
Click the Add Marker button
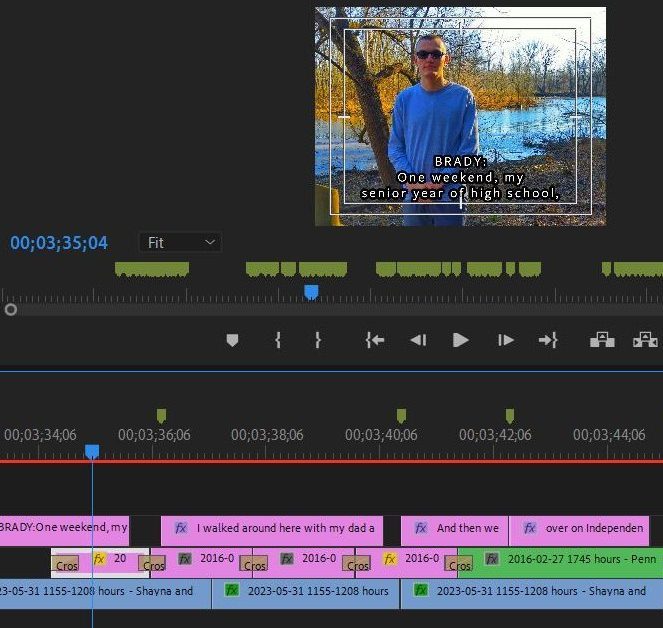232,340
